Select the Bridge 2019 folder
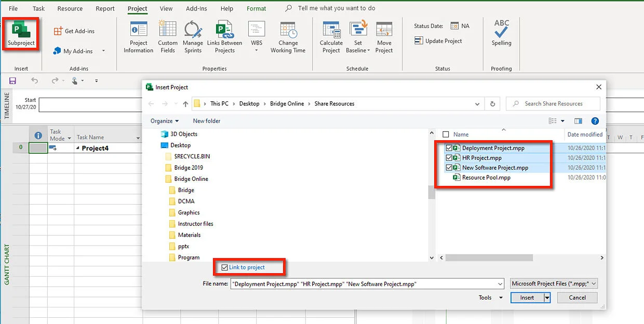Image resolution: width=644 pixels, height=324 pixels. [184, 168]
